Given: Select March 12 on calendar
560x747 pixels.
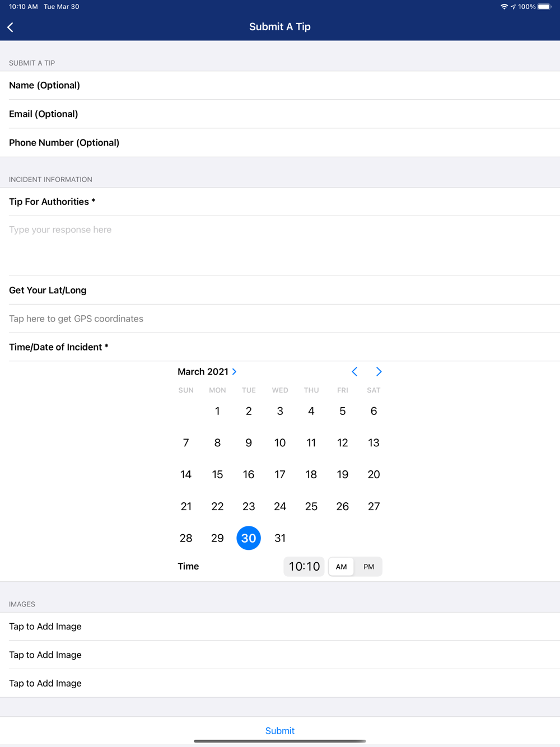Looking at the screenshot, I should (343, 443).
